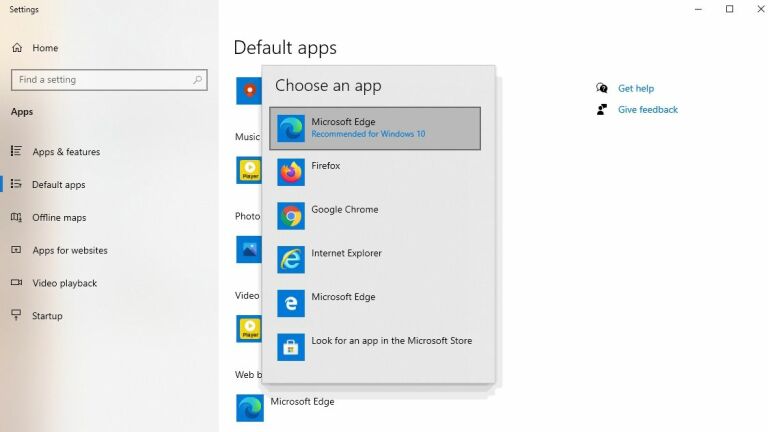Pick the legacy Microsoft Edge entry

pyautogui.click(x=375, y=303)
